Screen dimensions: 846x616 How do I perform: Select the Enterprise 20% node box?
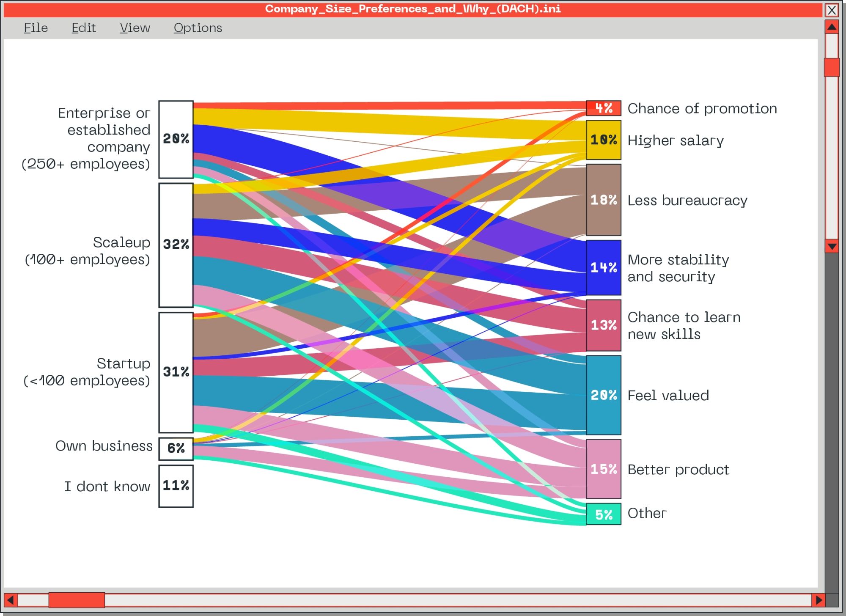[x=176, y=139]
